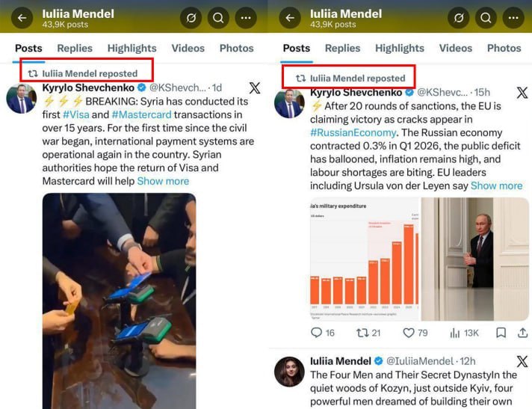This screenshot has width=532, height=409.
Task: Open Iuliia Mendel's avatar on 12h post
Action: click(289, 372)
